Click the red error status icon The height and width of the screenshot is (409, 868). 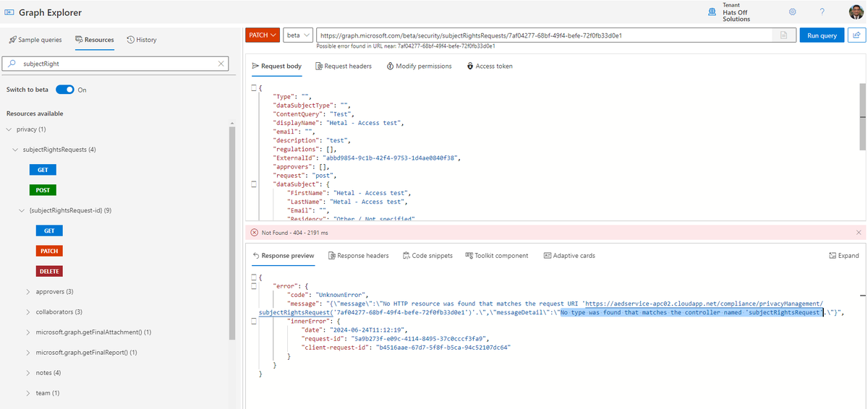pos(254,233)
